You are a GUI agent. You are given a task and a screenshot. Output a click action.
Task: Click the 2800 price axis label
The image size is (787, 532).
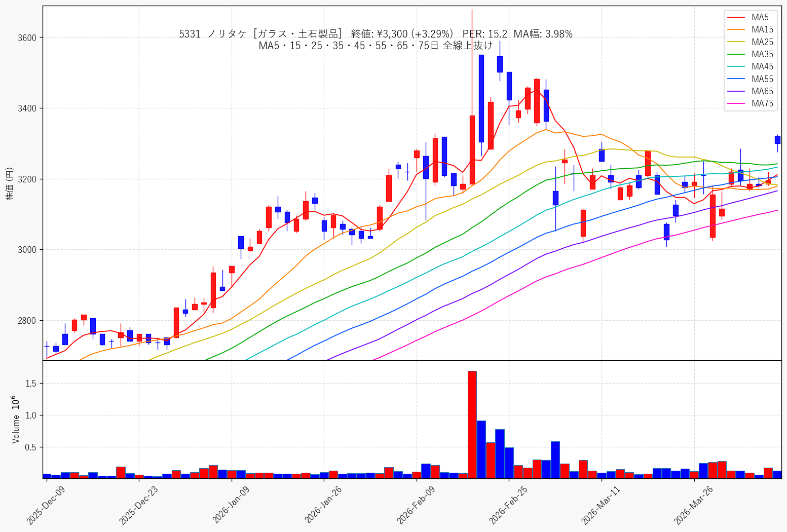[27, 321]
